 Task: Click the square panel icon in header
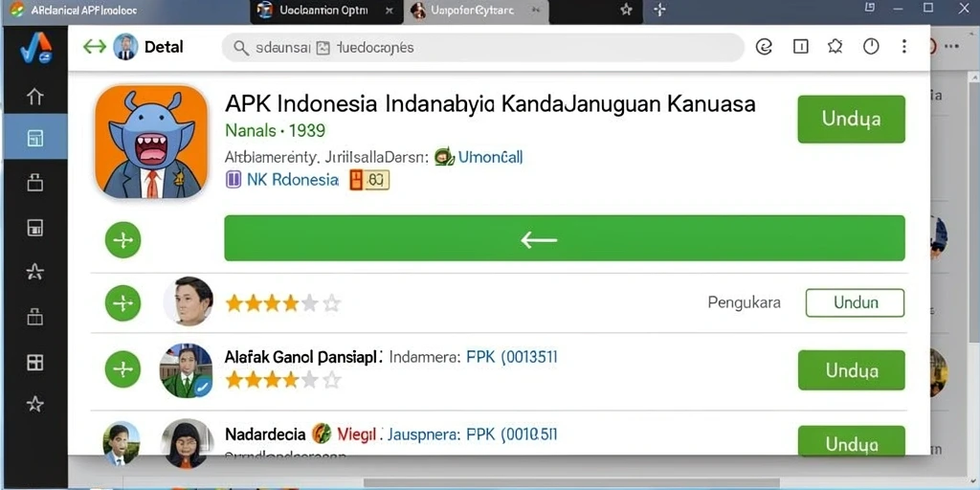tap(801, 47)
